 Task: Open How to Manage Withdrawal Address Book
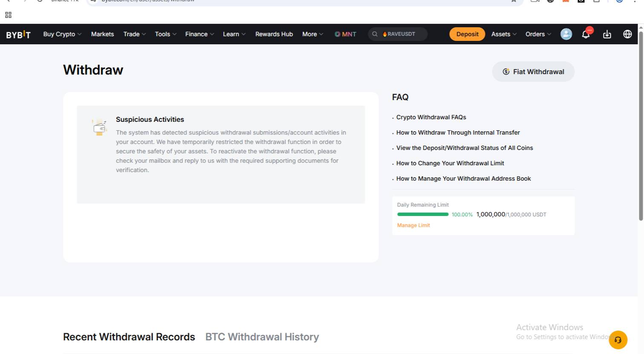click(464, 178)
